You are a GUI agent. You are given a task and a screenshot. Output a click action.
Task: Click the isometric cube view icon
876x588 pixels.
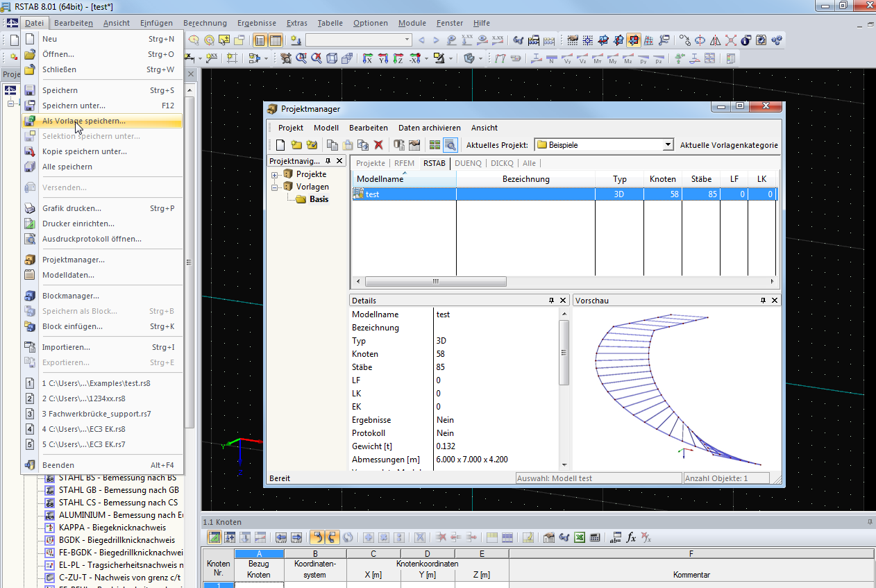tap(332, 59)
